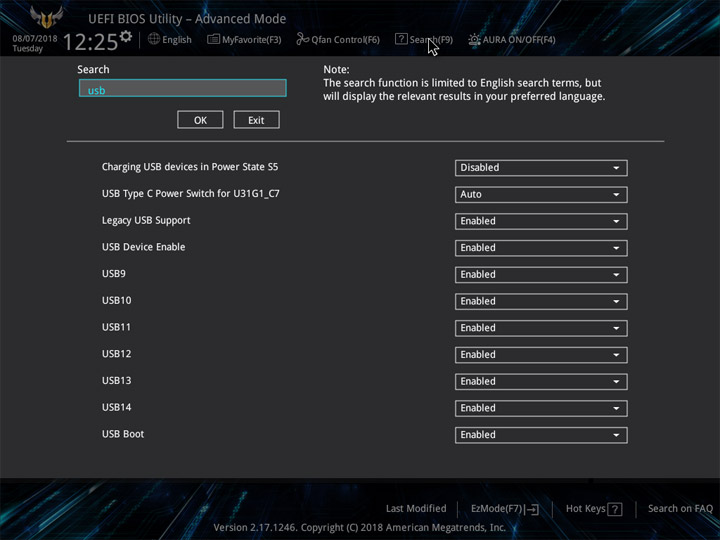
Task: Switch to EzMode(F7)
Action: point(505,509)
